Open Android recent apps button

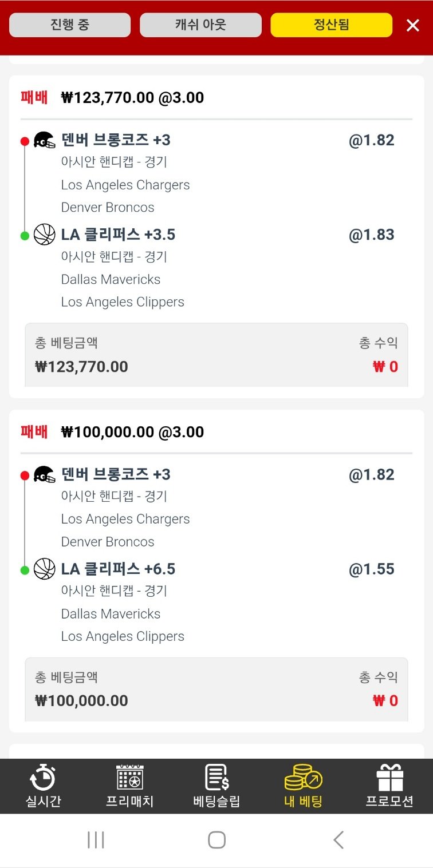[x=96, y=840]
